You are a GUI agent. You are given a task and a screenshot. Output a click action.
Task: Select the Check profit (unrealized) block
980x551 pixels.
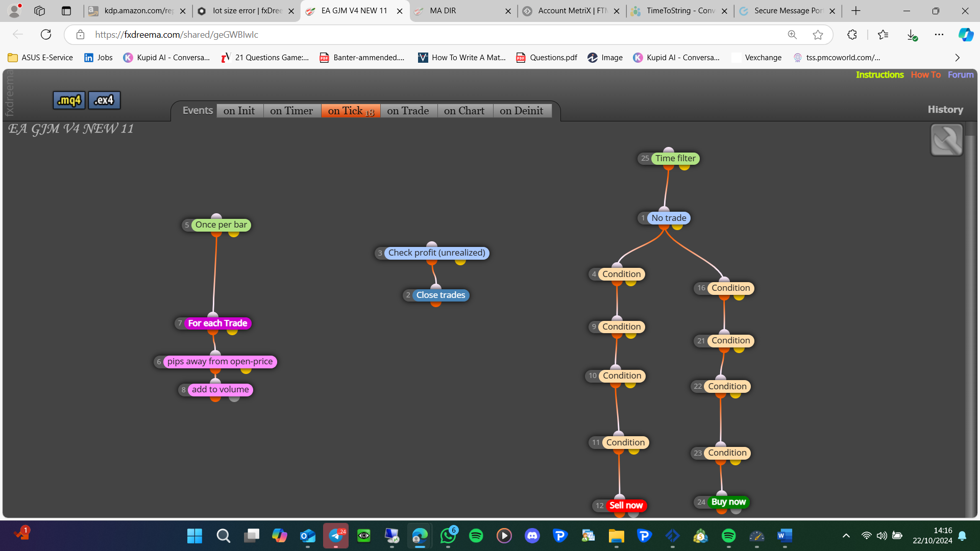click(436, 253)
